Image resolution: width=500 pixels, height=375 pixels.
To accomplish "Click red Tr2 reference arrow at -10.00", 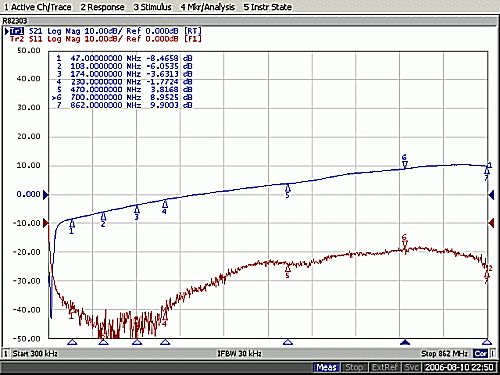I will [46, 223].
